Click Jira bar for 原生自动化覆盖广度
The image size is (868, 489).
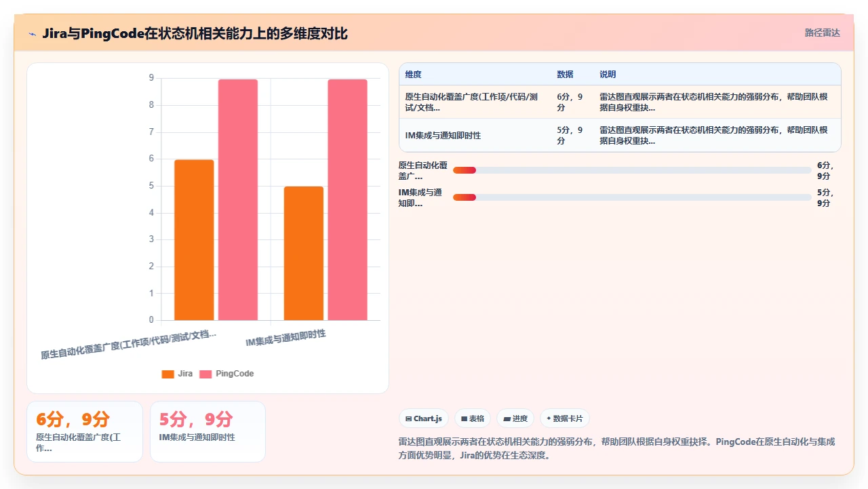click(194, 240)
